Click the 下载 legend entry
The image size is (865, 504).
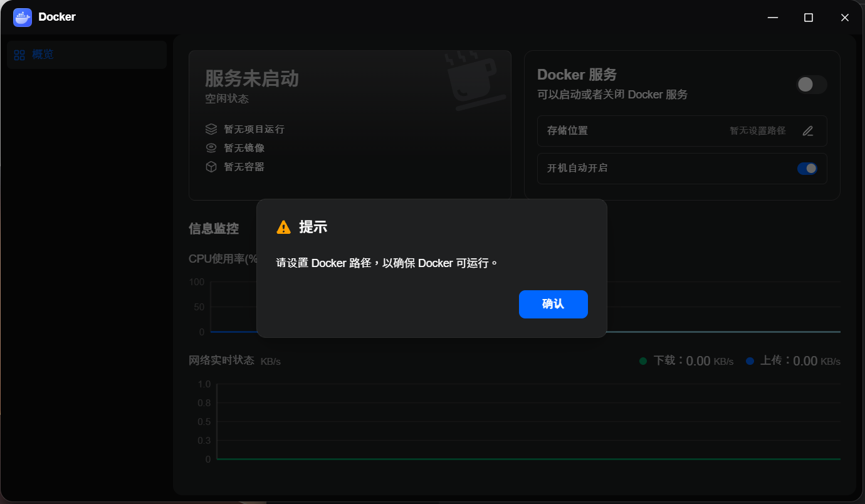coord(686,361)
